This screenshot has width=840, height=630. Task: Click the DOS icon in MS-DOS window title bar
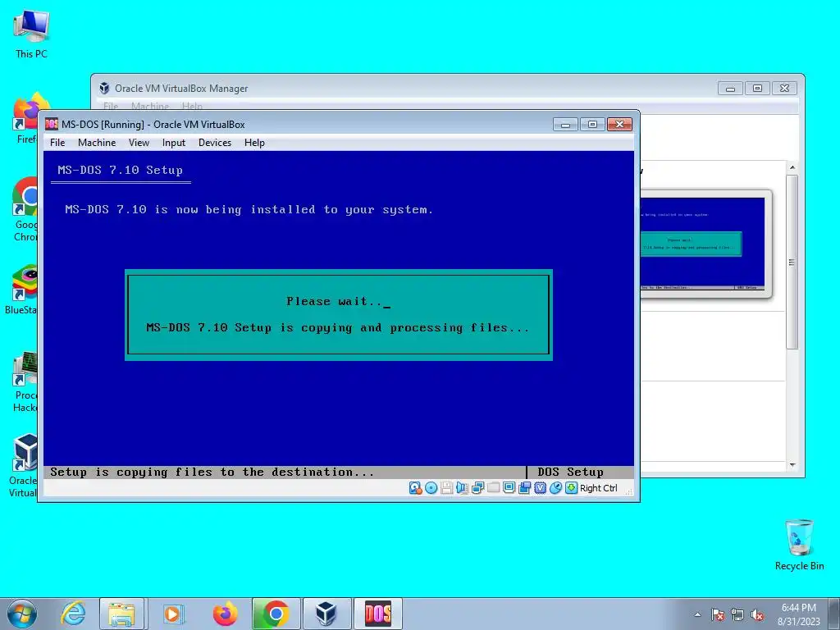click(x=52, y=125)
